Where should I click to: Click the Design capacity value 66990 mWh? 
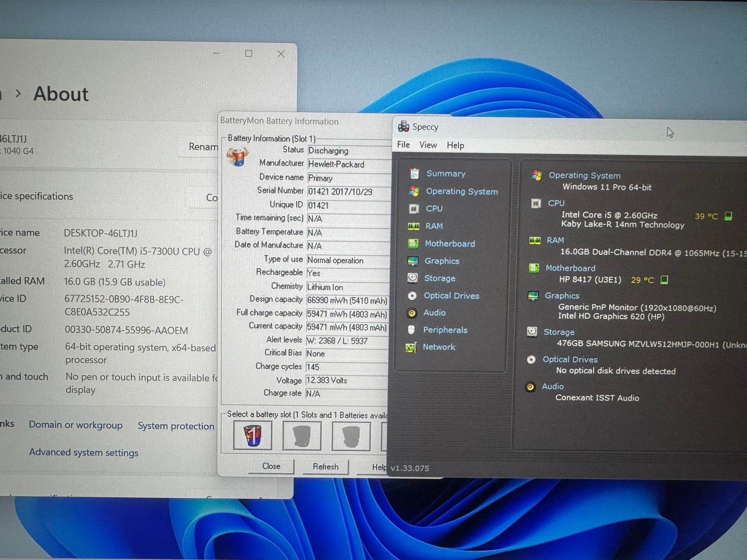point(348,300)
